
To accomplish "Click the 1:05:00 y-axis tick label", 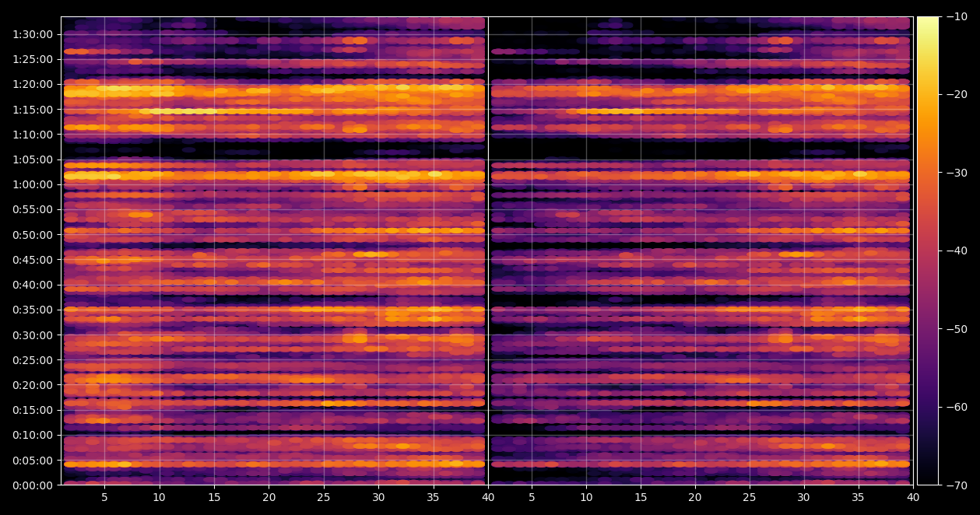I will click(33, 159).
